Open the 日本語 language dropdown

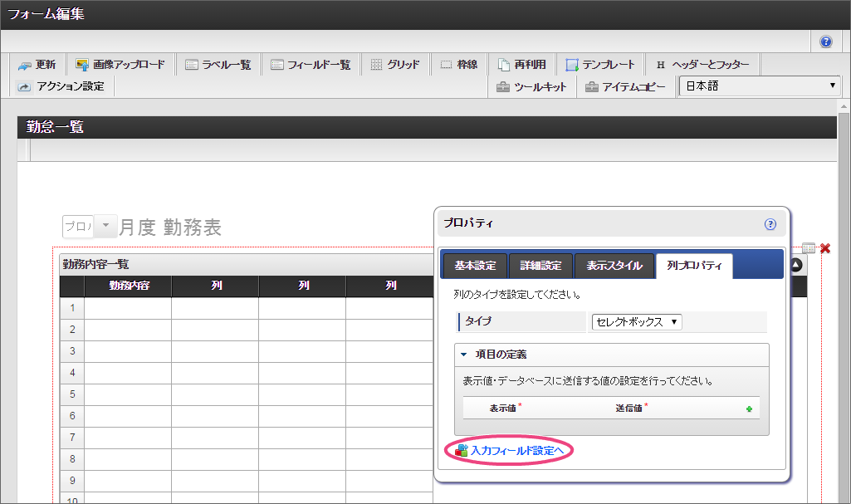point(759,86)
